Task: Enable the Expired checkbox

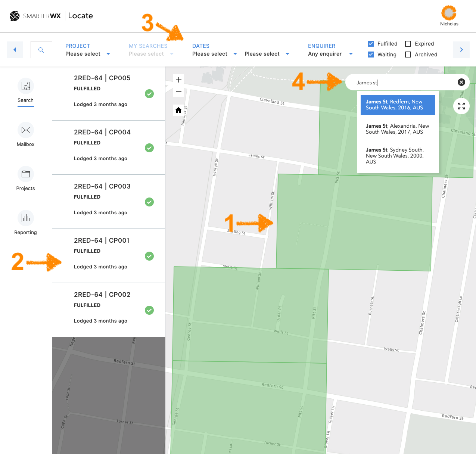Action: pos(408,44)
